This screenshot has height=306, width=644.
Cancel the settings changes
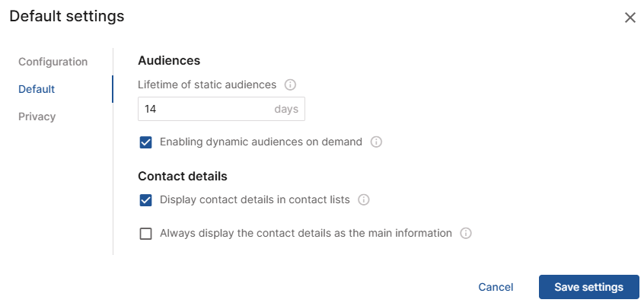pos(496,287)
